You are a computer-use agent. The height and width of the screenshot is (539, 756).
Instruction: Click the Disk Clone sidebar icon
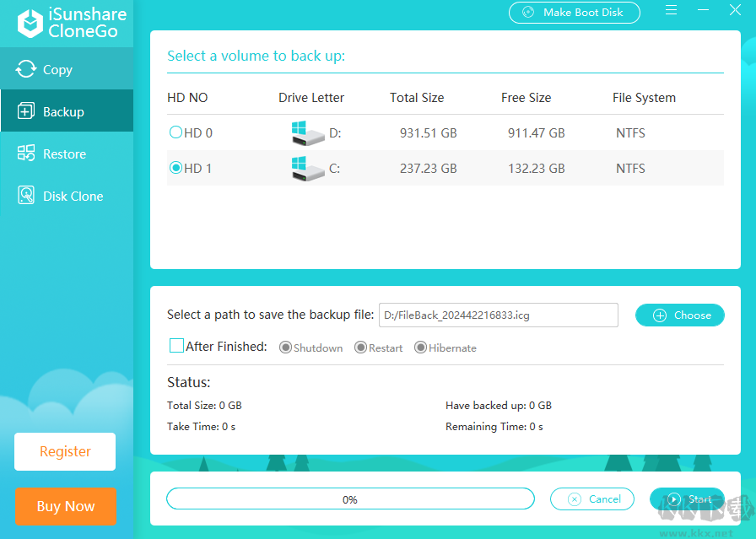(x=26, y=196)
